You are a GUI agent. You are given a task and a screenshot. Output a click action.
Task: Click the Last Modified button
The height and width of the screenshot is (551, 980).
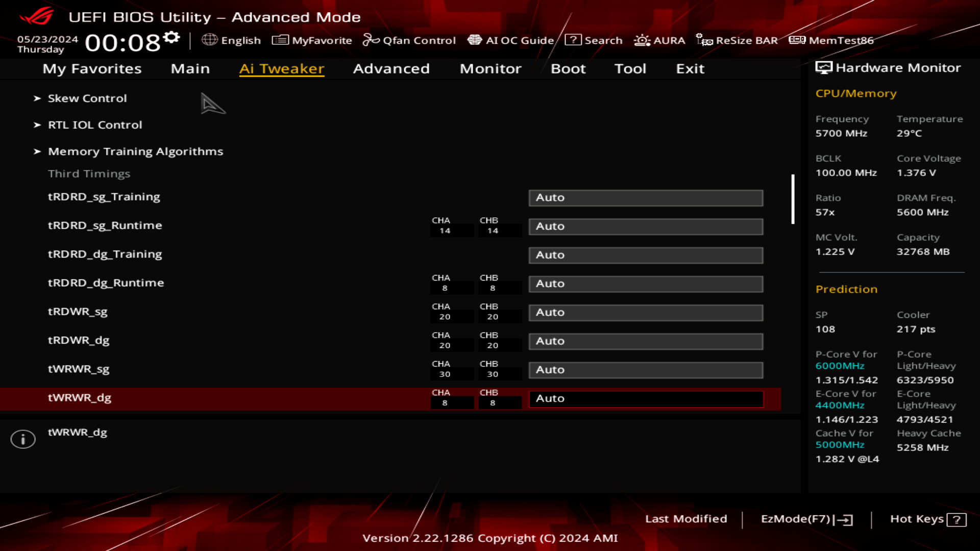[686, 519]
